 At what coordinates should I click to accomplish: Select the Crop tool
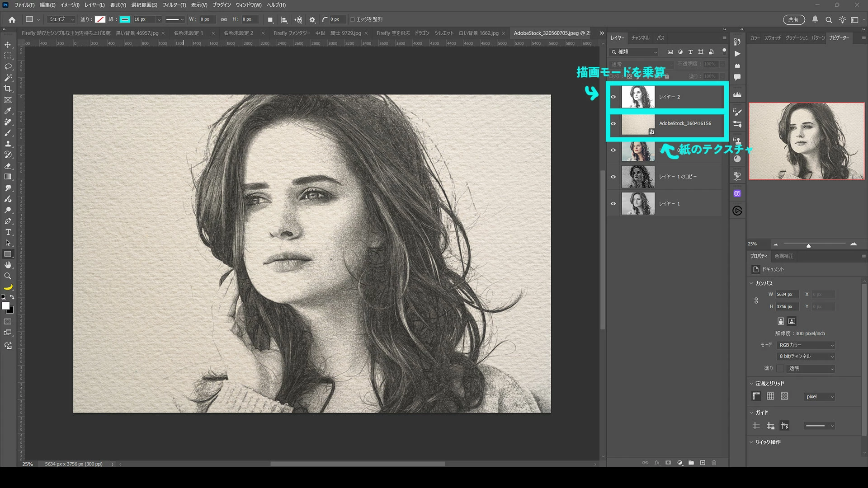click(8, 89)
